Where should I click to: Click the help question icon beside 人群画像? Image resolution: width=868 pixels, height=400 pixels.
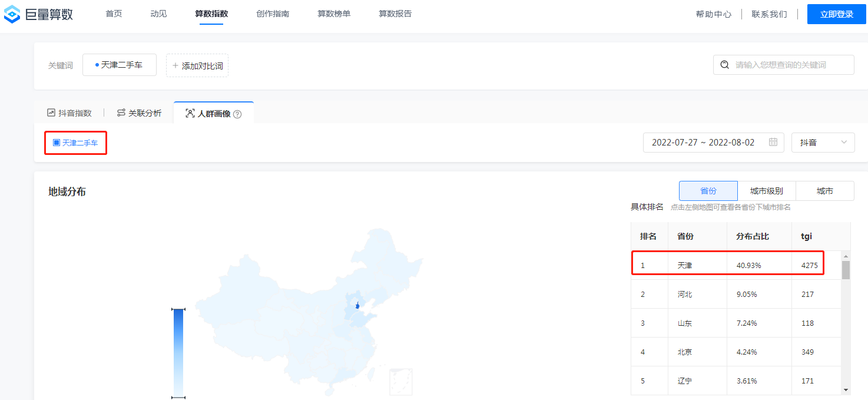(x=237, y=114)
